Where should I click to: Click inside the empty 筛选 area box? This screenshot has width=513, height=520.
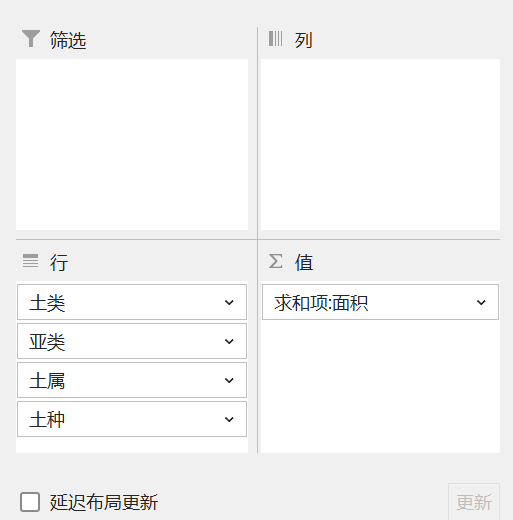pyautogui.click(x=132, y=144)
